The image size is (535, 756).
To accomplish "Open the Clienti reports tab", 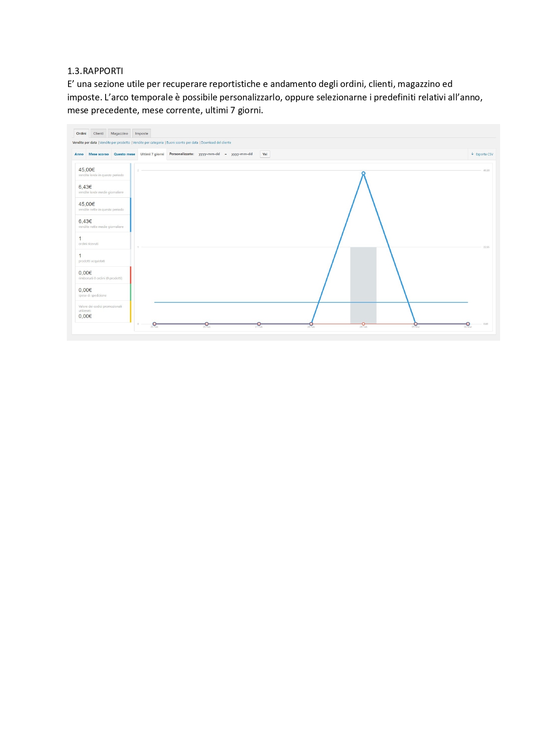I will [98, 134].
